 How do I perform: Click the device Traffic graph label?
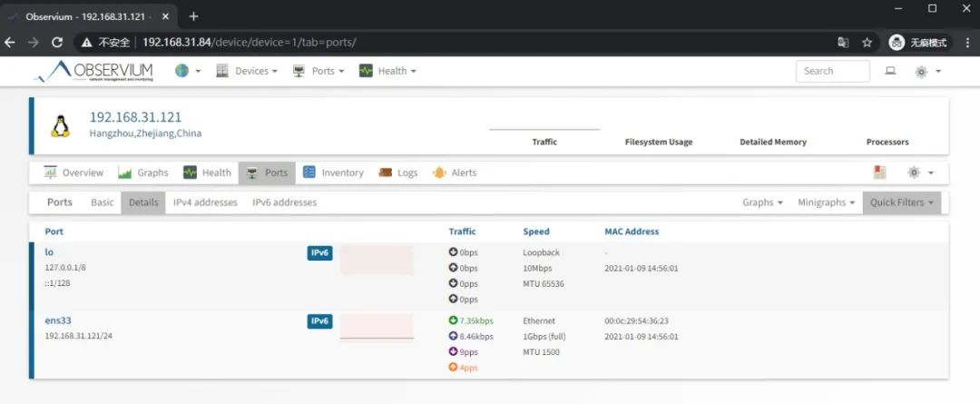(x=544, y=142)
